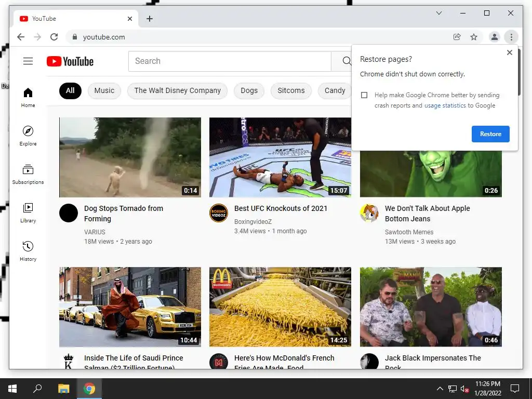
Task: Open the YouTube hamburger guide menu
Action: pos(28,61)
